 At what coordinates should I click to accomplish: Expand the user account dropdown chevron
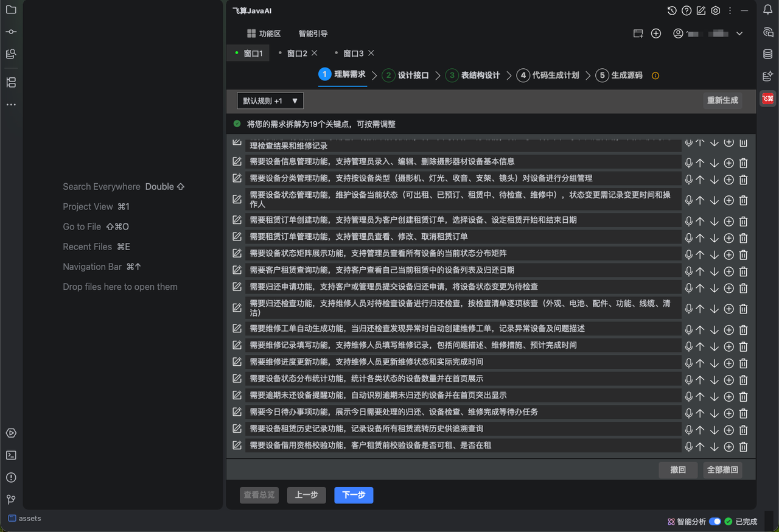[x=739, y=33]
